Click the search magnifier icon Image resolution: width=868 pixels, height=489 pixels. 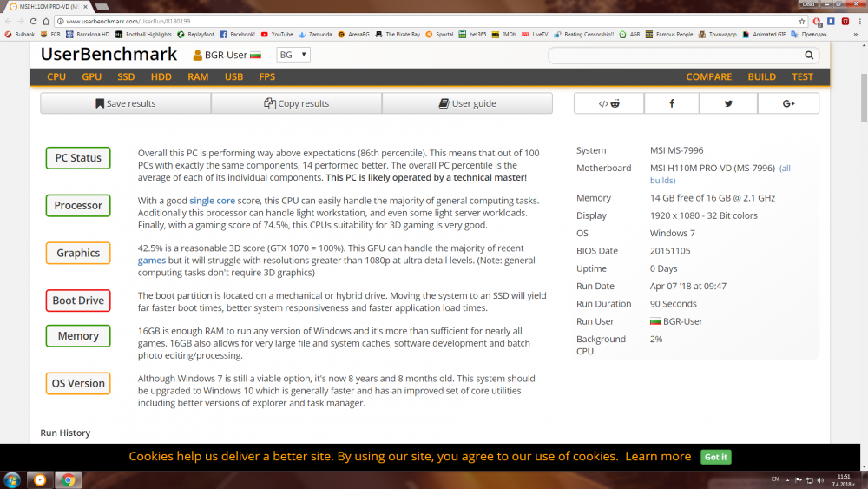click(x=809, y=55)
